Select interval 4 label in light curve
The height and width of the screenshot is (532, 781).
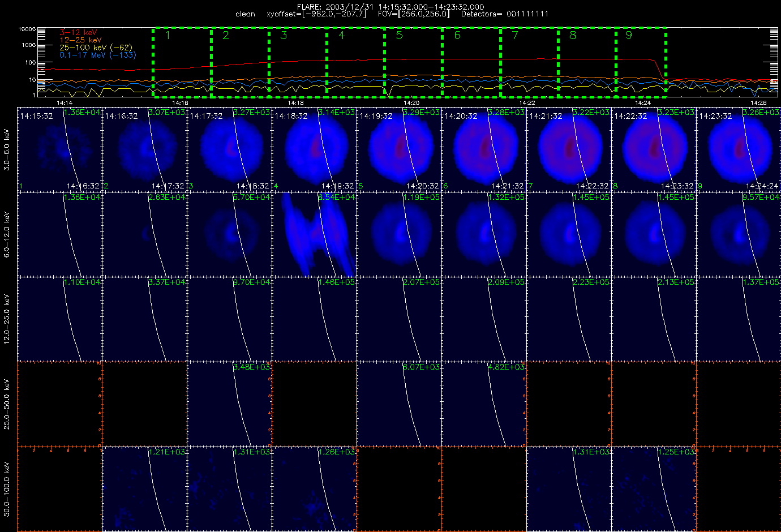click(342, 35)
